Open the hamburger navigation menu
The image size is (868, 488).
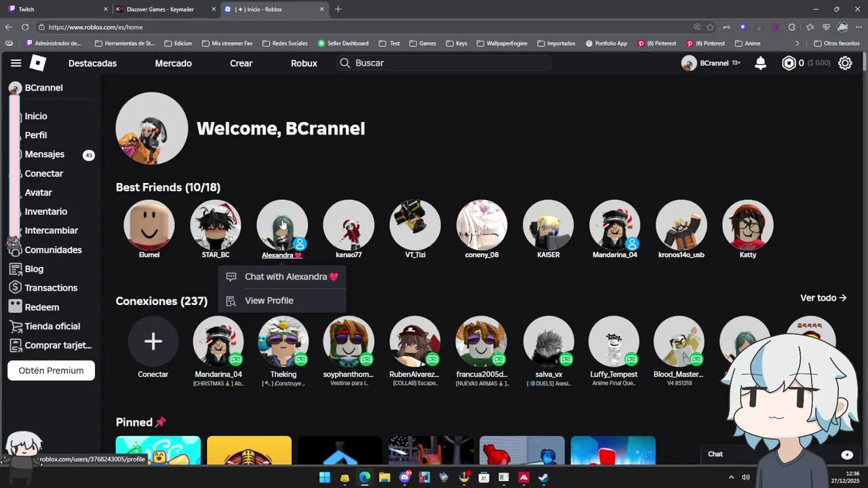click(x=16, y=63)
